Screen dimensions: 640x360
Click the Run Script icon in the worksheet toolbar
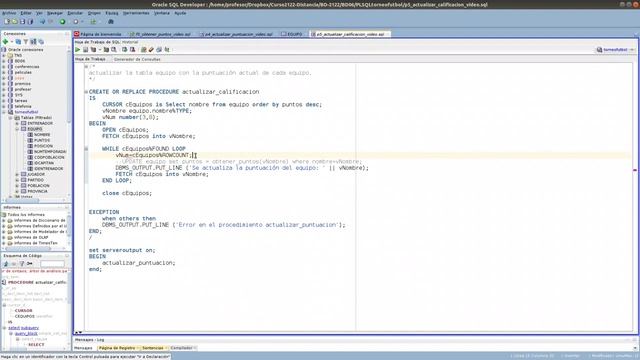85,49
